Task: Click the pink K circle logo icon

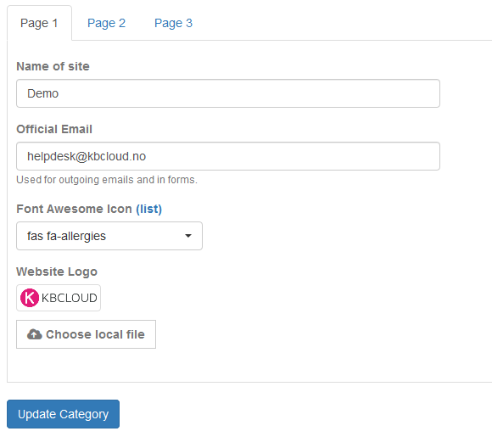Action: coord(30,298)
